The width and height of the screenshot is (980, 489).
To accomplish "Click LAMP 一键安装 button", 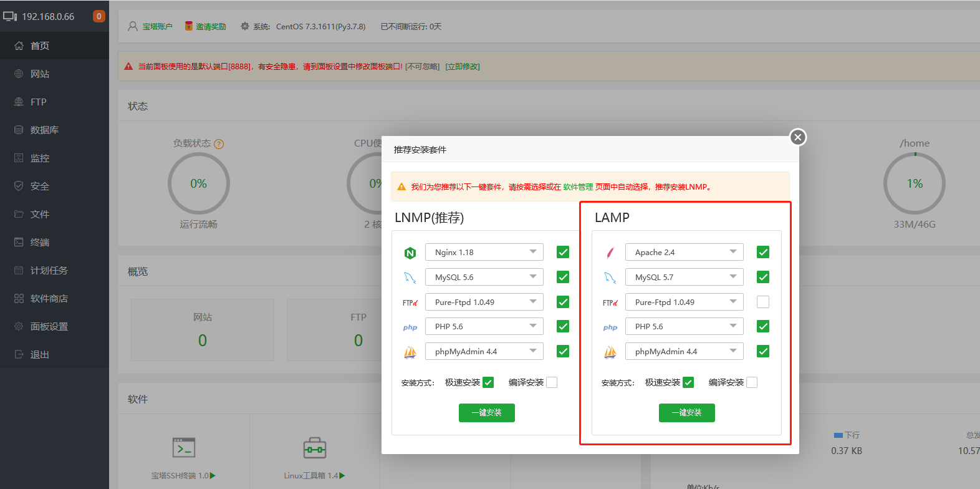I will (687, 413).
